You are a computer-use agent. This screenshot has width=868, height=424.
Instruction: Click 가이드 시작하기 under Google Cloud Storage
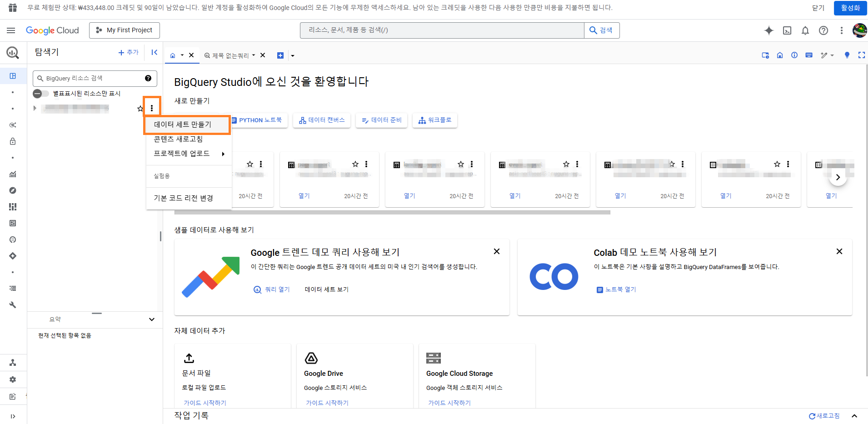point(449,403)
